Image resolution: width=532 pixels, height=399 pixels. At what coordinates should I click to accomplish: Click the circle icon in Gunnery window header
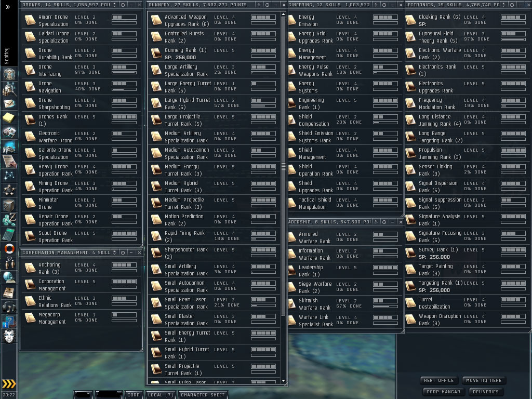268,5
